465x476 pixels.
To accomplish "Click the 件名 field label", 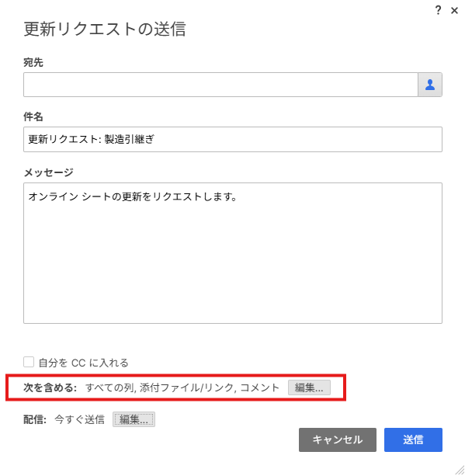I will click(x=33, y=116).
